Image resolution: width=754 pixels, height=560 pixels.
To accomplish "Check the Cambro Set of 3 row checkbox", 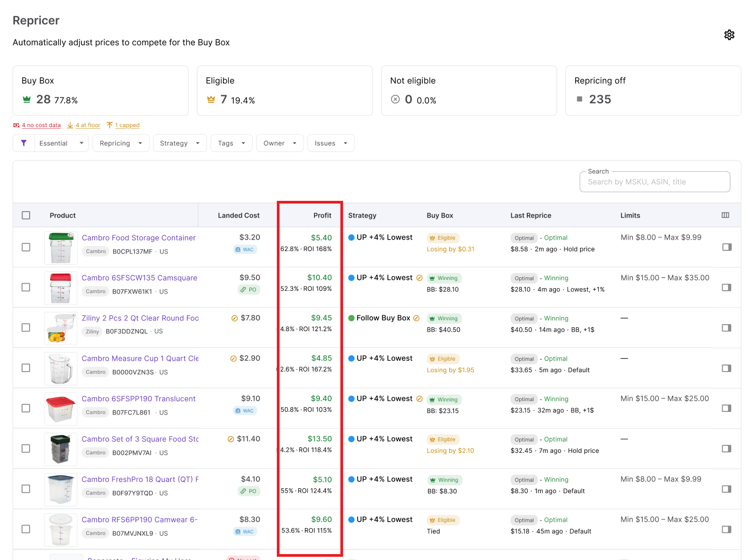I will pos(26,449).
